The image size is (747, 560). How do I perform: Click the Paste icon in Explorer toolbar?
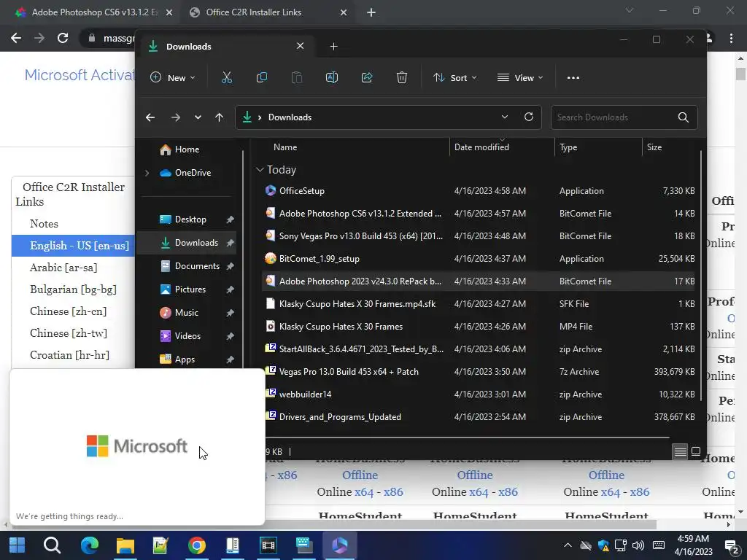[296, 77]
